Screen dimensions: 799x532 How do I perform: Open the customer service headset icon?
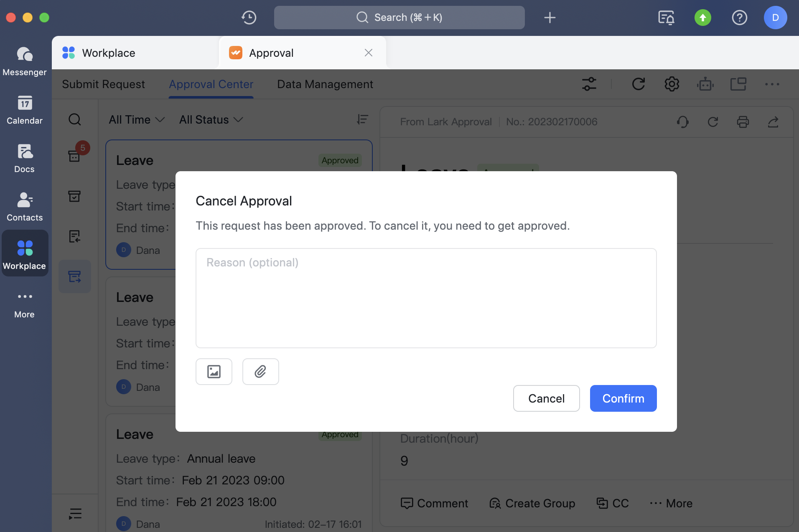(x=682, y=122)
